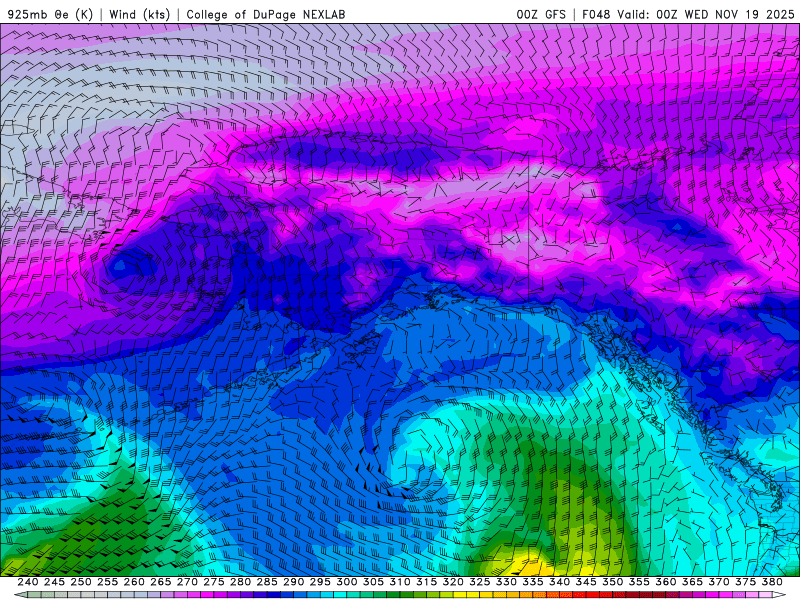Click the 275 color scale label
The height and width of the screenshot is (600, 800).
coord(214,582)
